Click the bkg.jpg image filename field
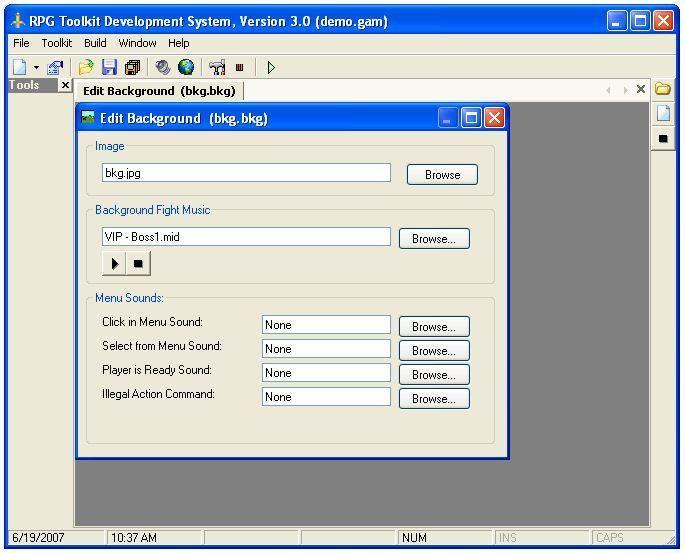The image size is (685, 553). 246,173
